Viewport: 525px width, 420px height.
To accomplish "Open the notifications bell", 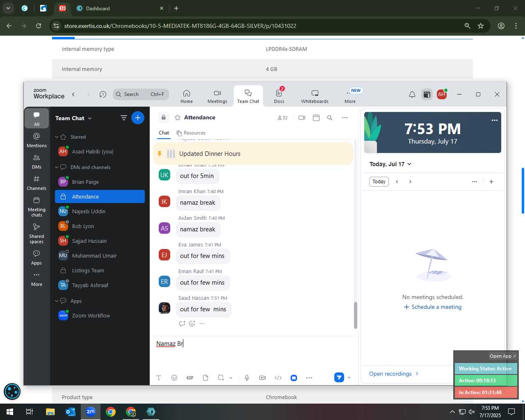I will (412, 94).
